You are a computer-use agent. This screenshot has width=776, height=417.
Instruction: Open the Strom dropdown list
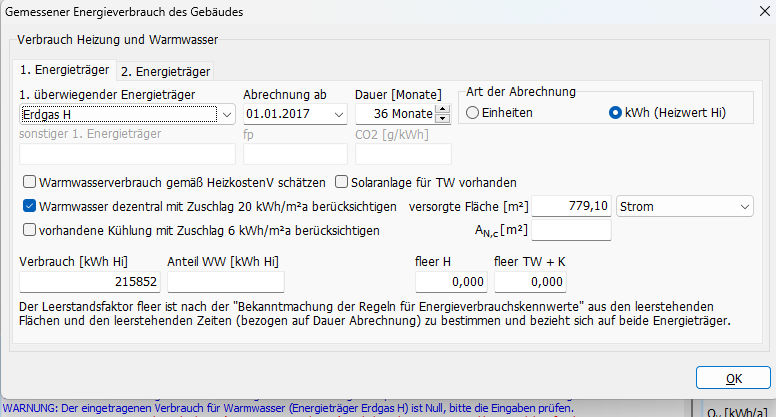(743, 206)
